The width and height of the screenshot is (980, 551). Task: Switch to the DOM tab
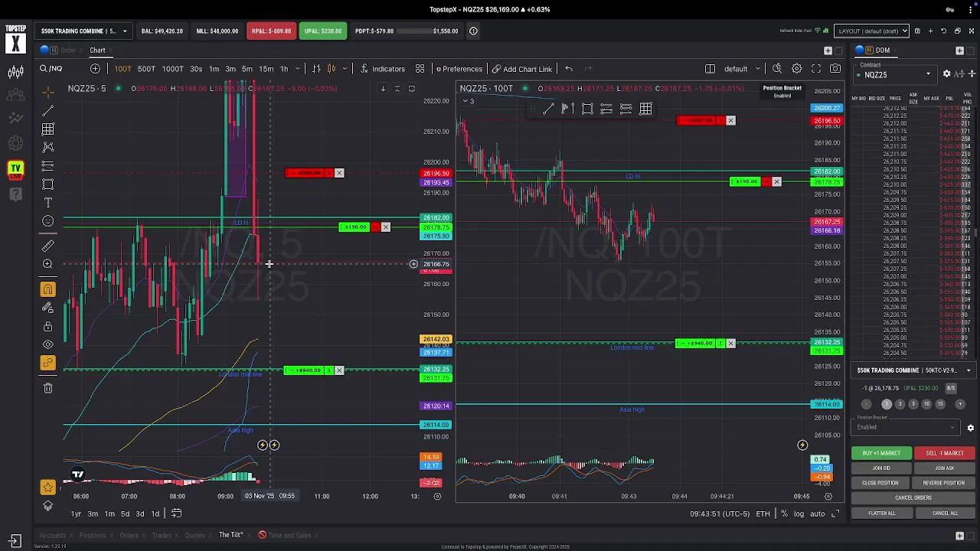pyautogui.click(x=883, y=51)
